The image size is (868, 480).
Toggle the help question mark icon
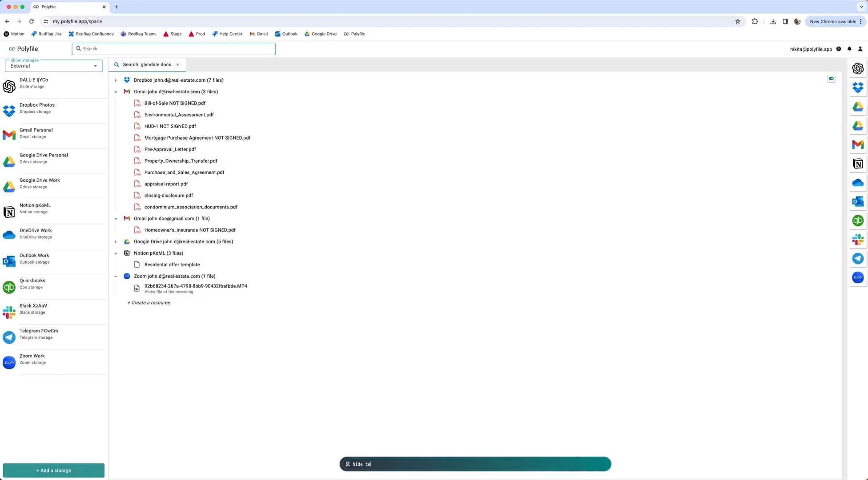pyautogui.click(x=839, y=49)
